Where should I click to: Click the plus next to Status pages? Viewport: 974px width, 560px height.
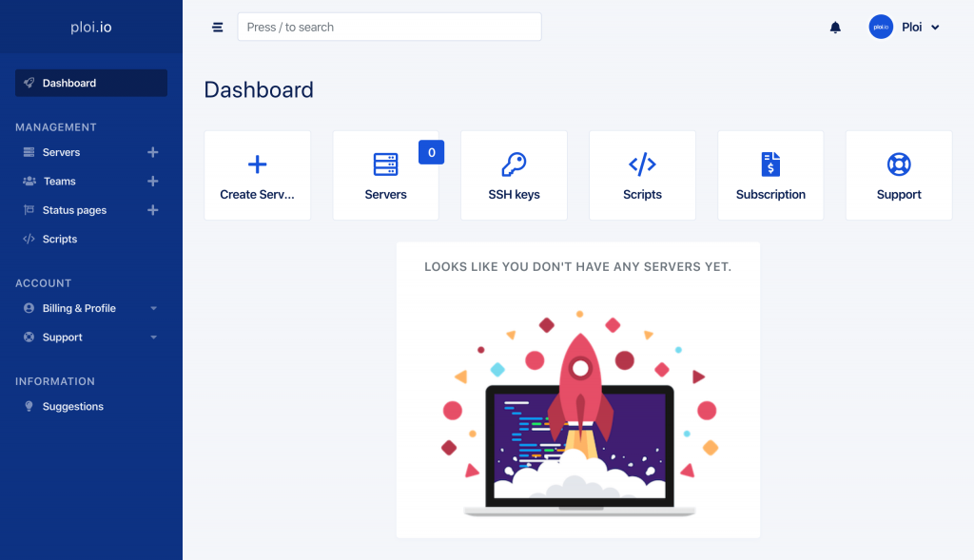coord(152,210)
